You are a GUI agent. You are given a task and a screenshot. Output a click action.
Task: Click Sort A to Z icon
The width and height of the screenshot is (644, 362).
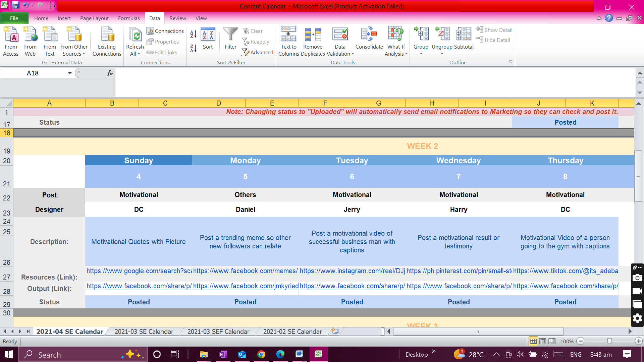193,34
